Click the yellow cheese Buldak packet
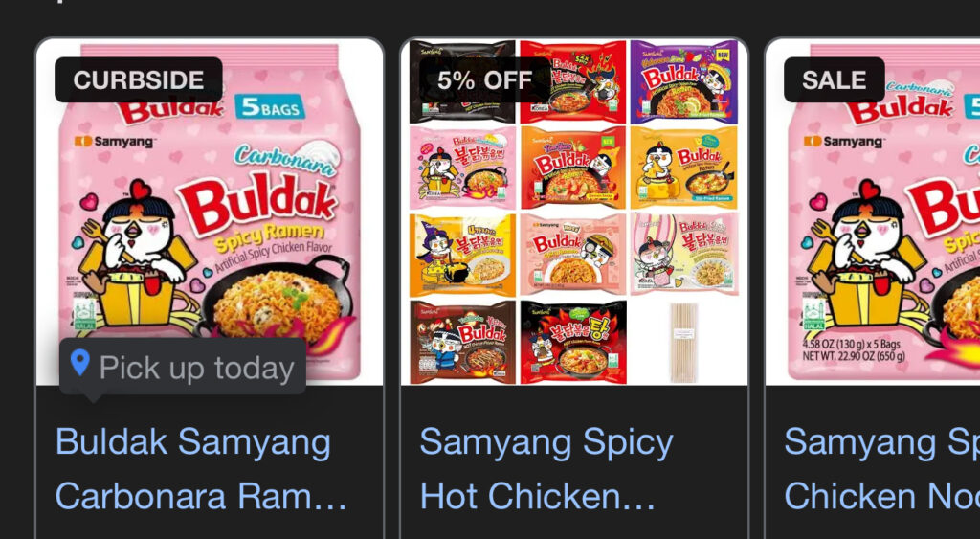 [x=683, y=168]
